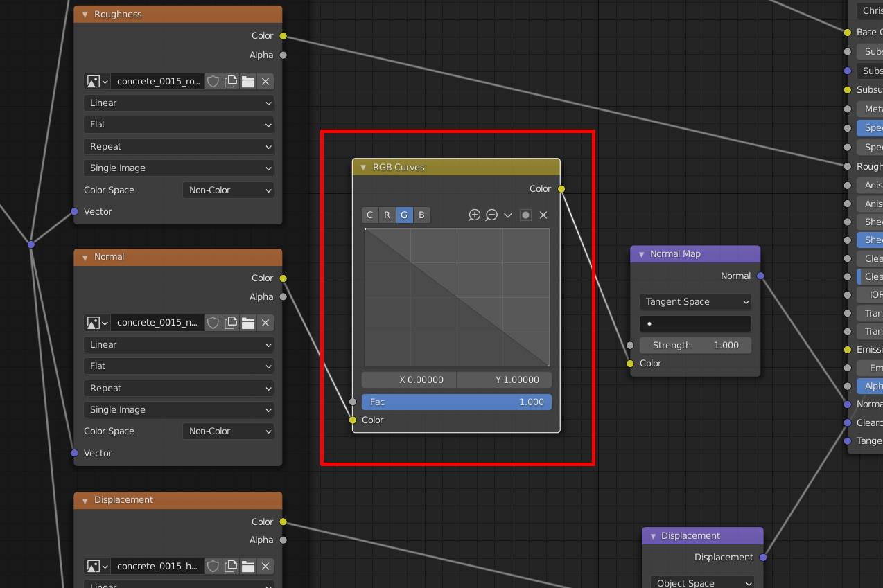Open image file from Roughness node folder icon

(x=248, y=82)
